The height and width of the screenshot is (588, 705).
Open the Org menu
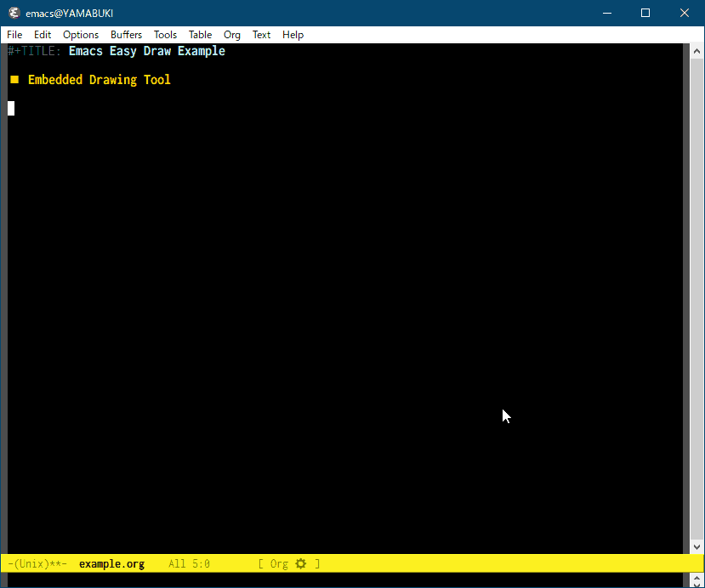pyautogui.click(x=232, y=35)
